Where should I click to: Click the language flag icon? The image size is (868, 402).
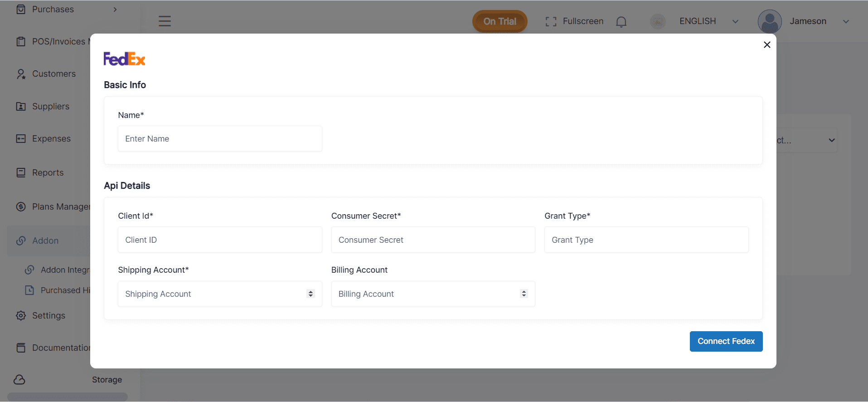coord(658,21)
